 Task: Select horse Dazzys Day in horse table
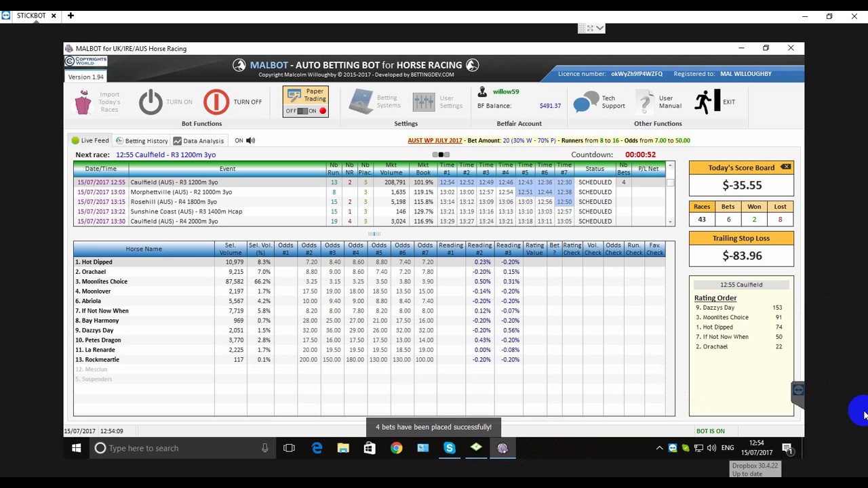(x=370, y=330)
